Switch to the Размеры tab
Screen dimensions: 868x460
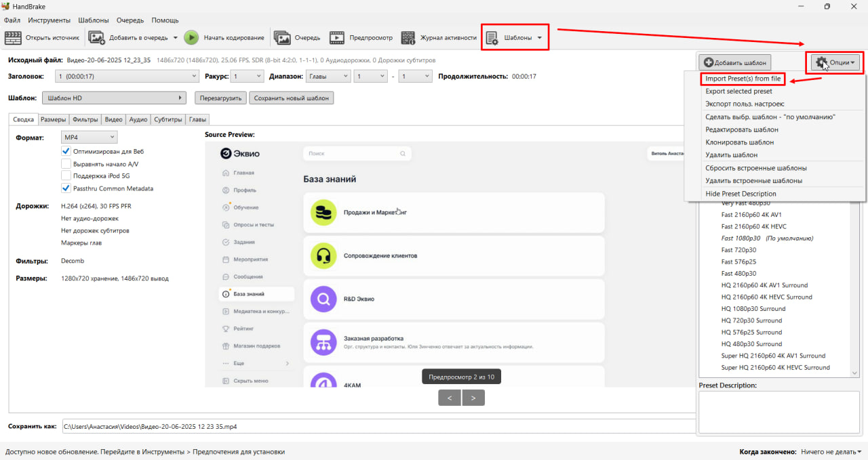tap(53, 120)
